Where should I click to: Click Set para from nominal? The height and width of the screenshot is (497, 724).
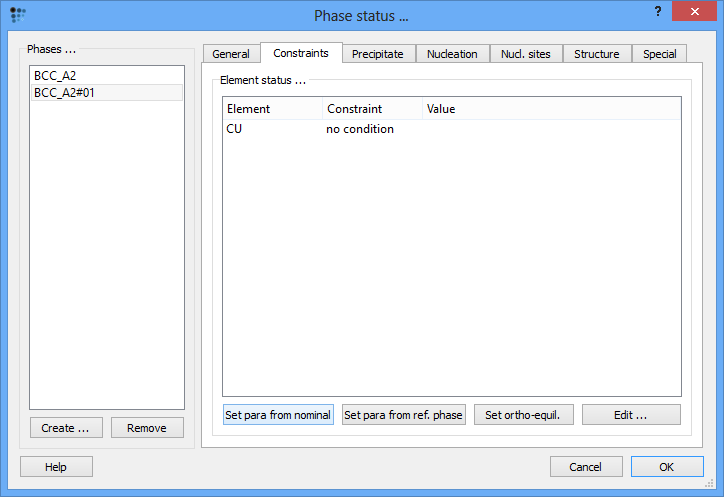278,415
